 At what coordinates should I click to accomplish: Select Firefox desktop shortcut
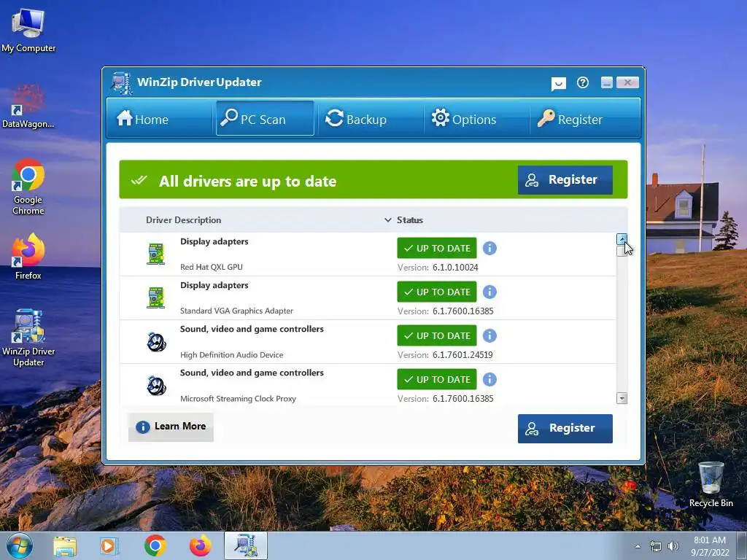tap(28, 256)
